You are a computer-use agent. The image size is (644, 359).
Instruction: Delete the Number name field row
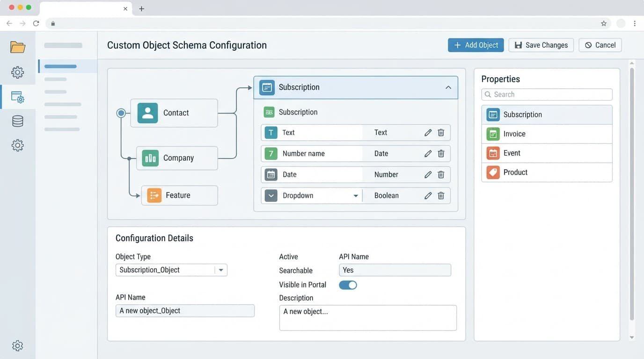(441, 154)
